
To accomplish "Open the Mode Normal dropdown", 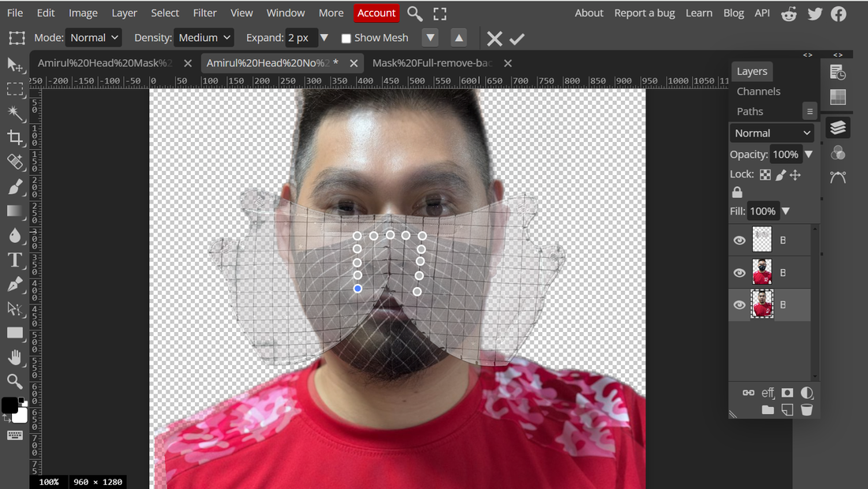I will (x=94, y=38).
